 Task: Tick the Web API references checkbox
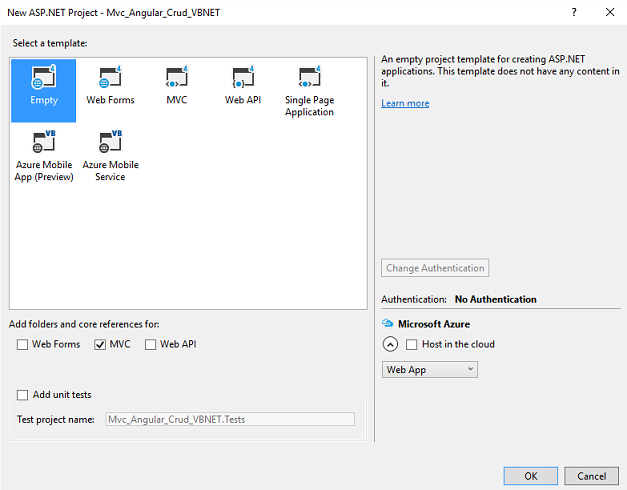(150, 344)
